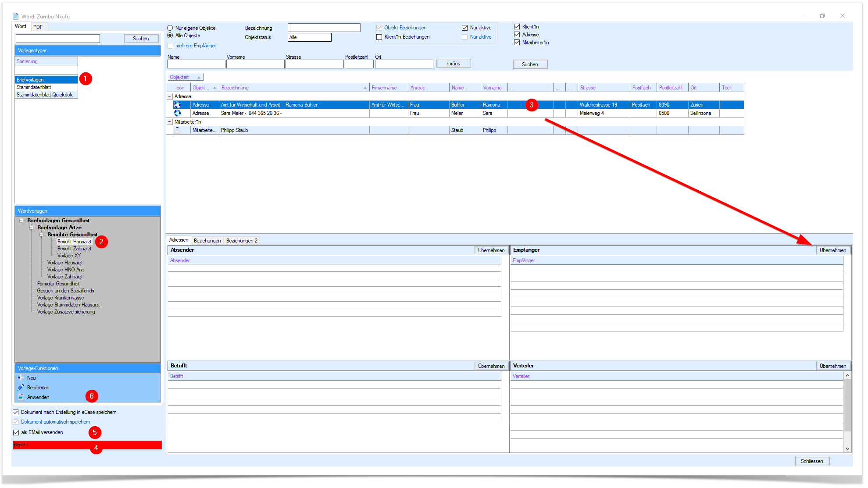Toggle 'als EMail versenden' checkbox
This screenshot has width=868, height=488.
[16, 432]
